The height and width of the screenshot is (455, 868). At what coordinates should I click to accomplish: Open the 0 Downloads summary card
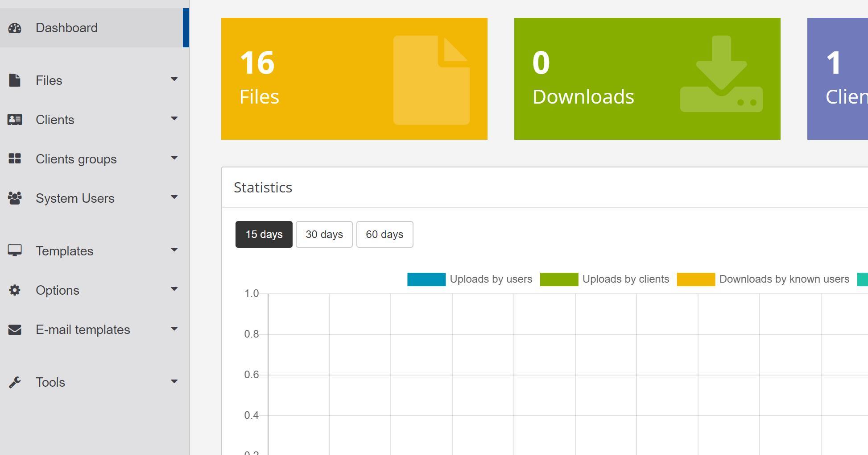click(x=647, y=79)
